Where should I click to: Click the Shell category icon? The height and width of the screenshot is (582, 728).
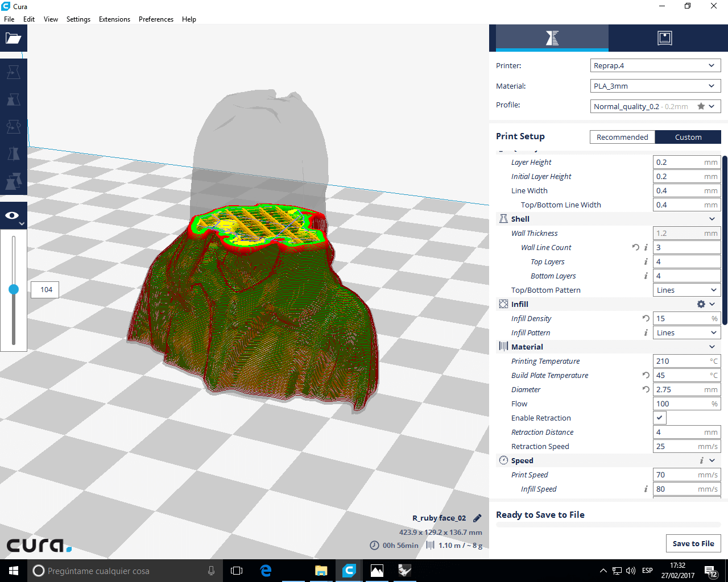pos(503,219)
